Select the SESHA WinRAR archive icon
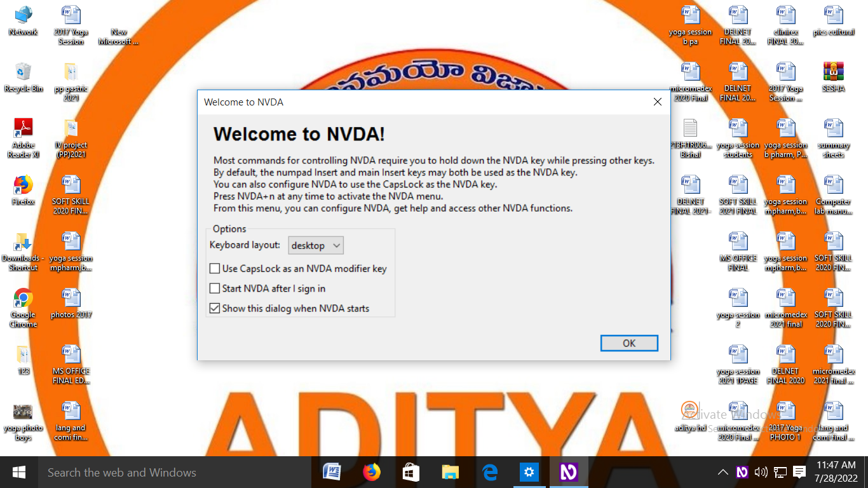Screen dimensions: 868x488 tap(833, 77)
